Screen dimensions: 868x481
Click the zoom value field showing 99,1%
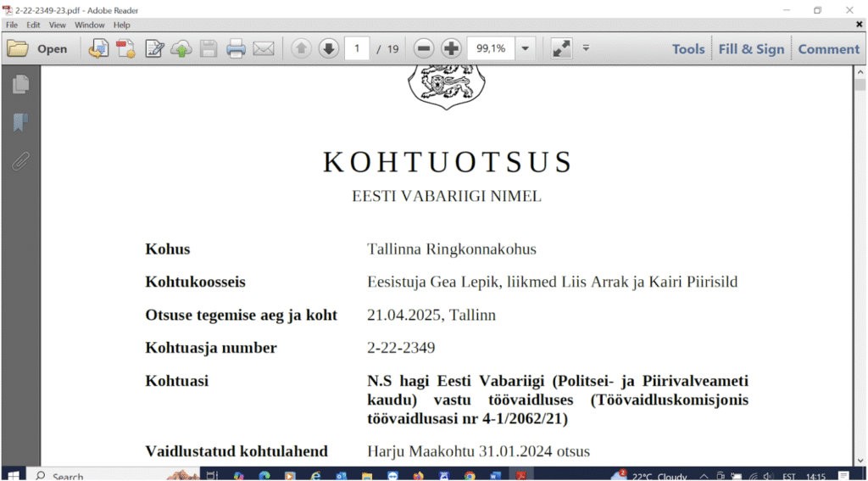pyautogui.click(x=491, y=48)
